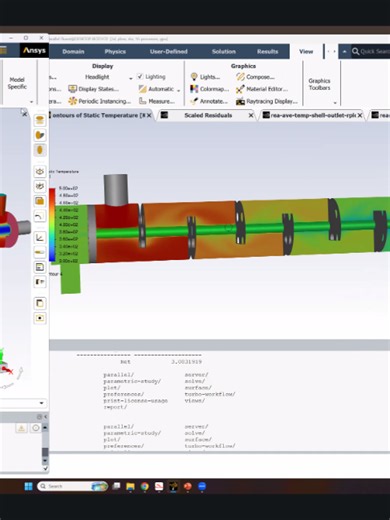Expand the Automatic lighting dropdown arrow

pyautogui.click(x=179, y=90)
